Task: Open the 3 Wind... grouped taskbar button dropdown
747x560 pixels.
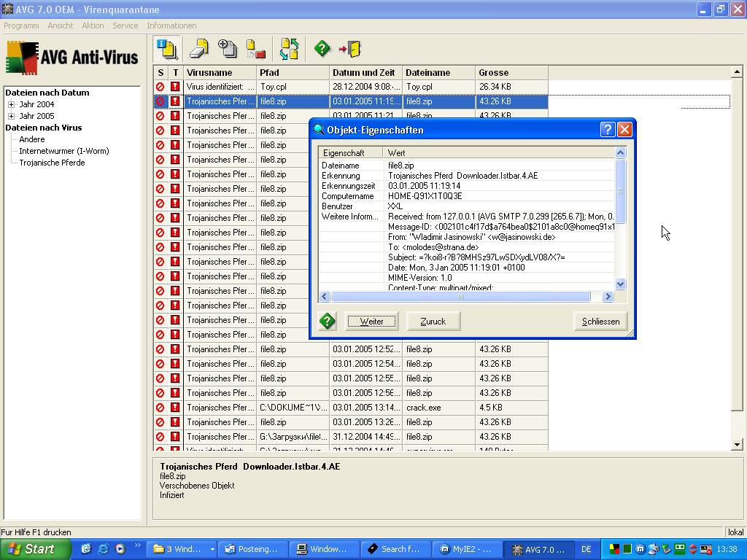Action: (x=212, y=549)
